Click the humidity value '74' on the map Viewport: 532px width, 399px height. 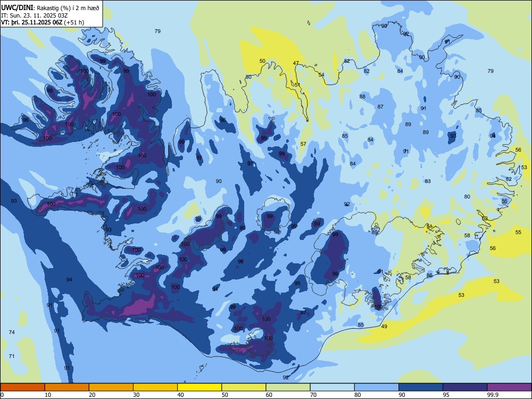(12, 332)
